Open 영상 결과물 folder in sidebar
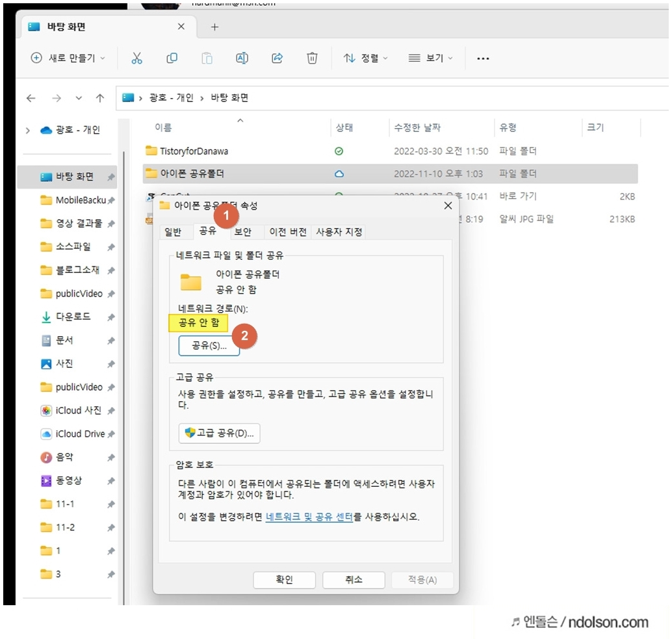The height and width of the screenshot is (639, 672). [71, 223]
